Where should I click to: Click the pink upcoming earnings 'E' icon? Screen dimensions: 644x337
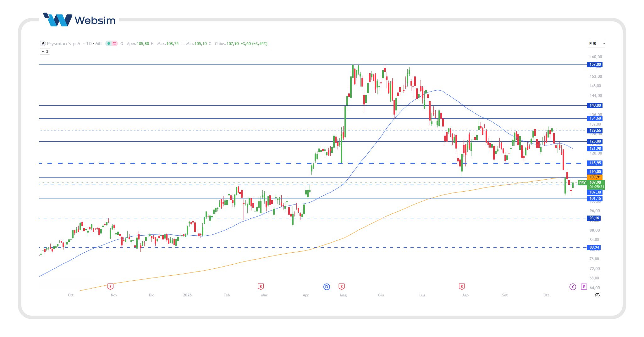pos(584,287)
